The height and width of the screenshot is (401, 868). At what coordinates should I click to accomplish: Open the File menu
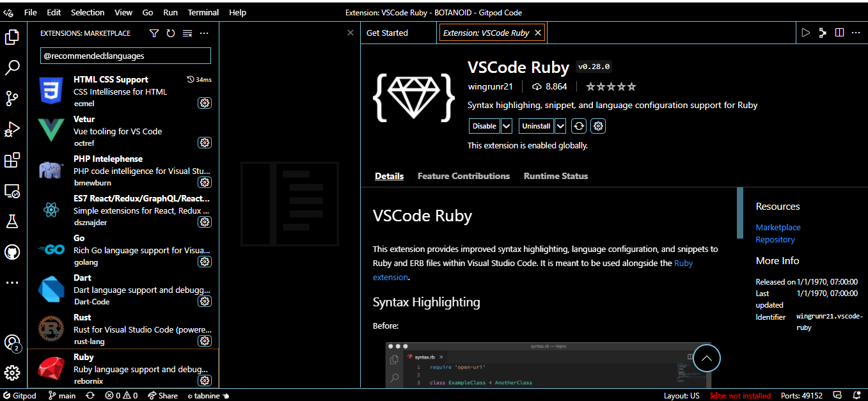pyautogui.click(x=30, y=12)
